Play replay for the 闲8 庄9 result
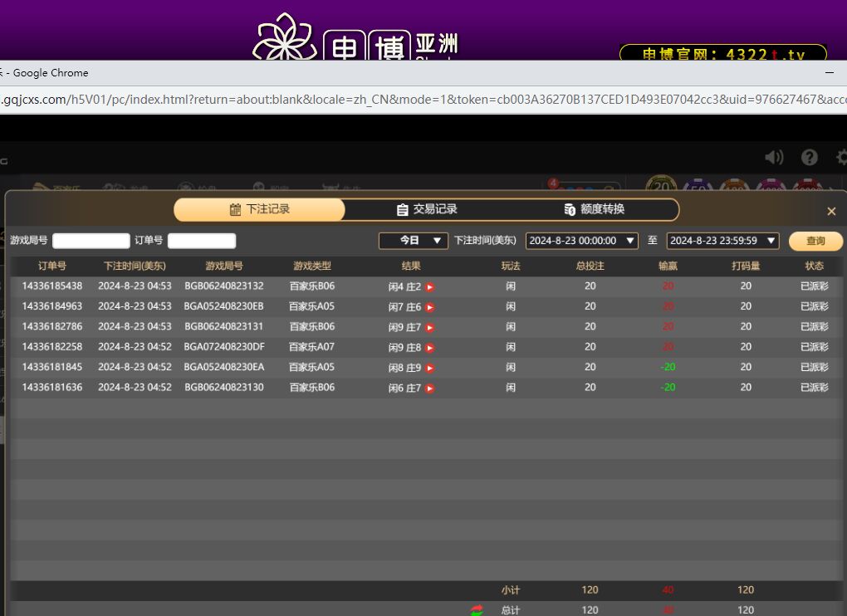 point(430,368)
